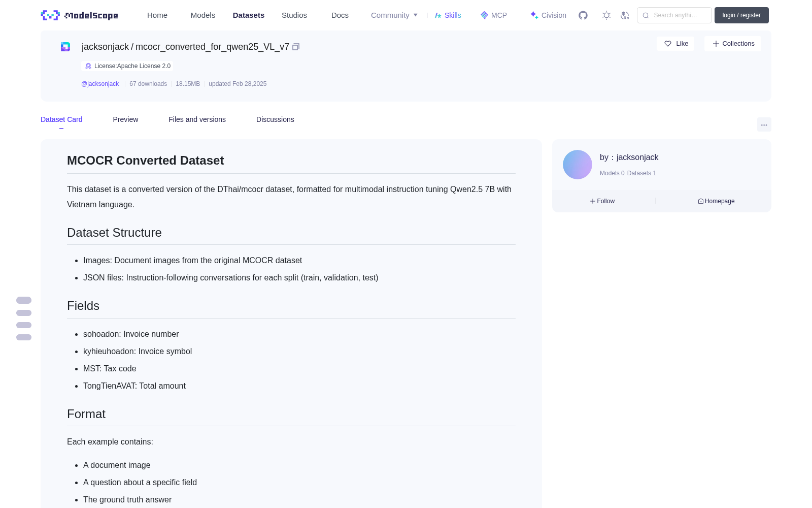Click the ModelScope logo
Viewport: 812px width, 508px height.
click(79, 15)
